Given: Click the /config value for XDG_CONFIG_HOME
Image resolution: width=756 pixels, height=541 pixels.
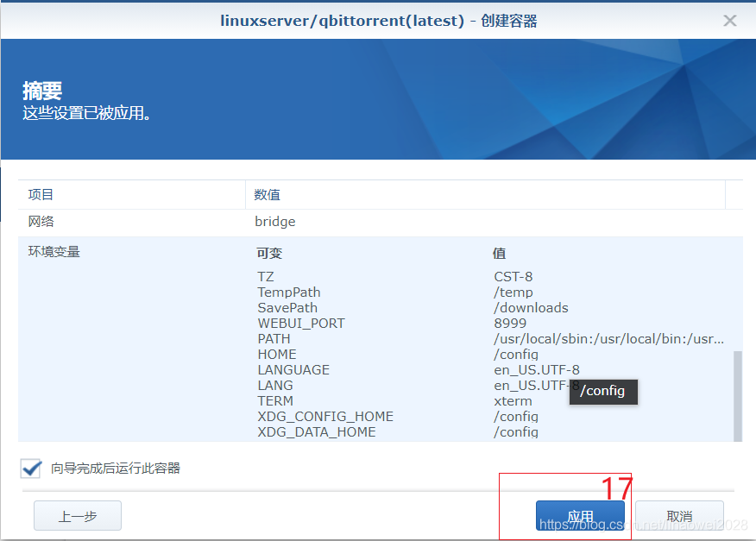Looking at the screenshot, I should click(516, 416).
